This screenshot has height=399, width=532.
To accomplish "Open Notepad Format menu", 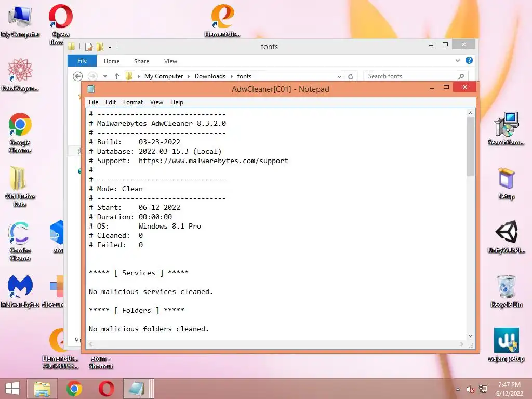I will tap(133, 102).
